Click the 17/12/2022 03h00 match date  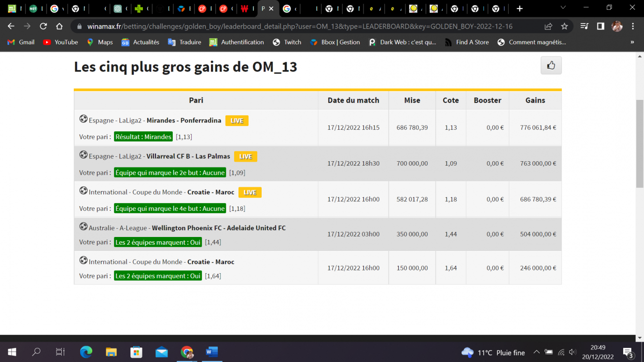(353, 234)
